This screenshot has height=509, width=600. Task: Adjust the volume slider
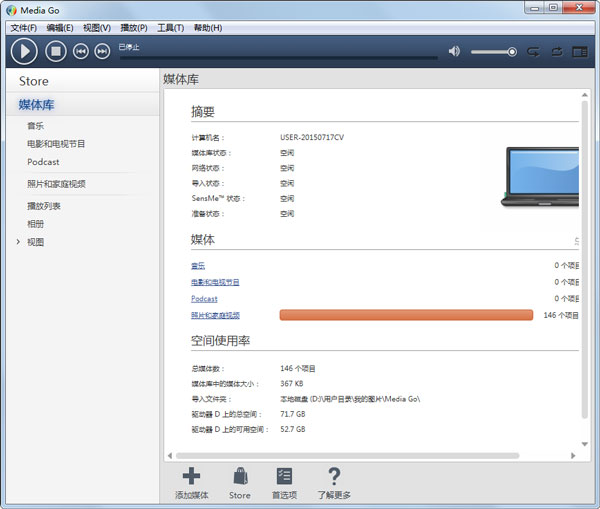pos(493,51)
